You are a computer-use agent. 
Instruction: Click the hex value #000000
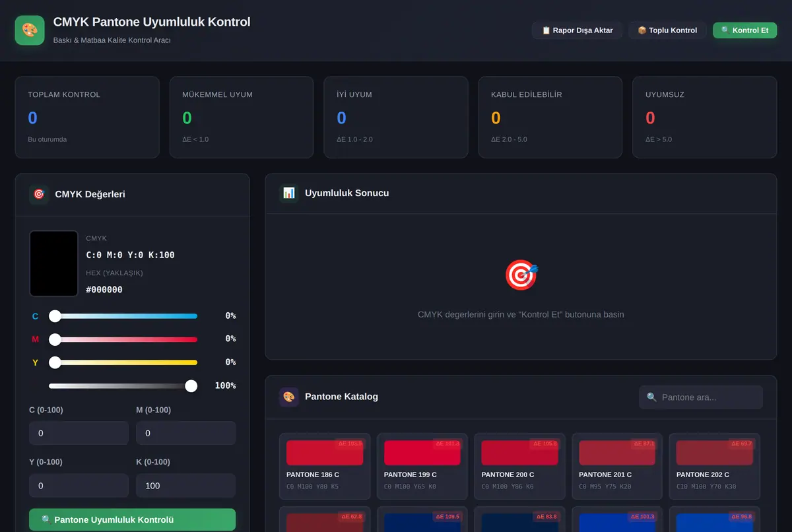click(x=104, y=290)
